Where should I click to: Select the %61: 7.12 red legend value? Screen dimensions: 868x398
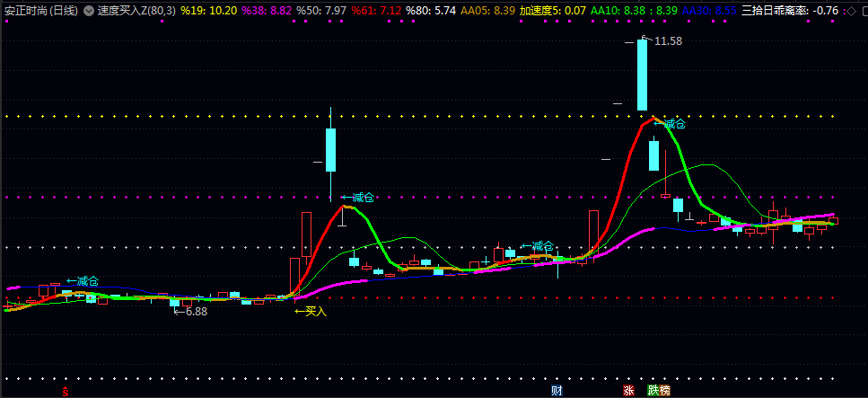(x=376, y=10)
